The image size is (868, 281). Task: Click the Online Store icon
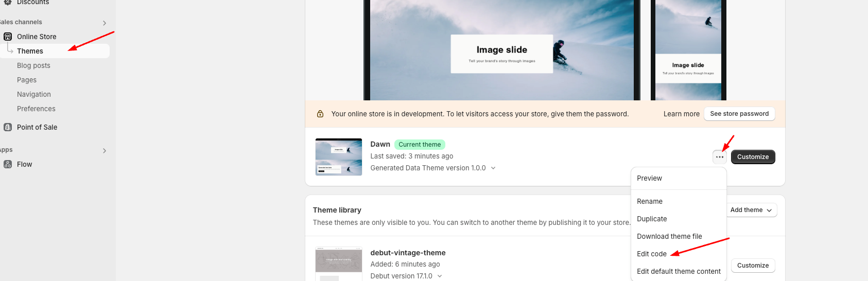(x=8, y=37)
